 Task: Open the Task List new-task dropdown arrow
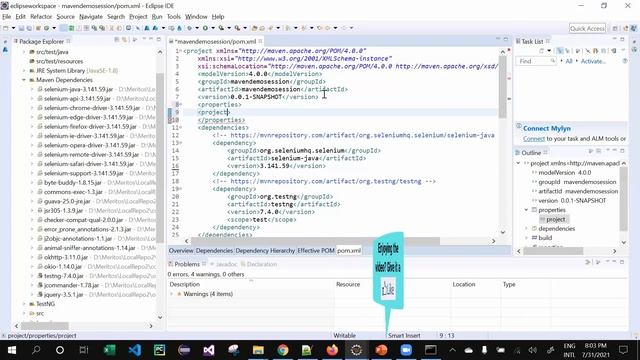[549, 51]
